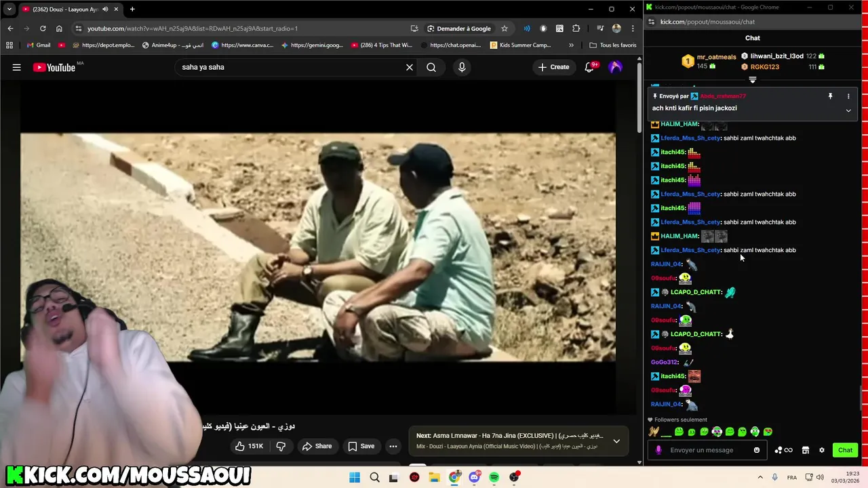Open the Kick shop storefront icon
The image size is (868, 488).
click(x=806, y=450)
